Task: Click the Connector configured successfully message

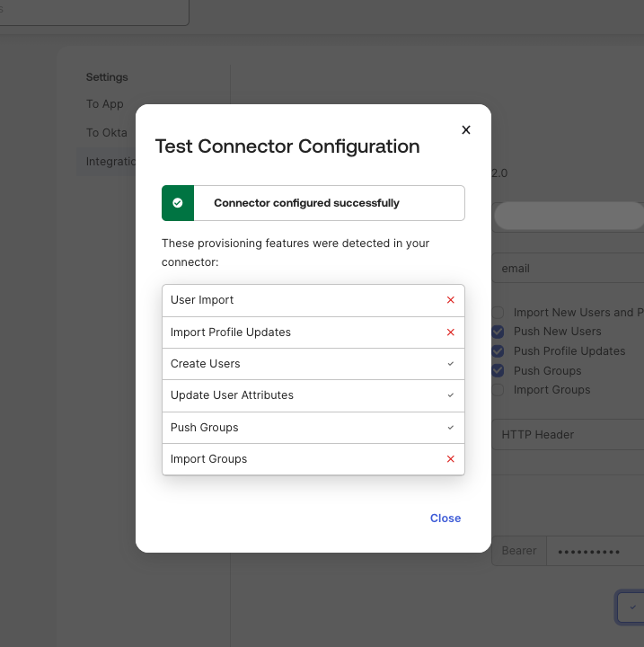Action: 306,203
